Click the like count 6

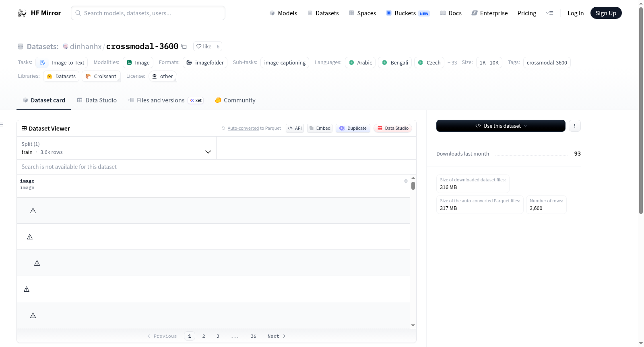(x=218, y=46)
